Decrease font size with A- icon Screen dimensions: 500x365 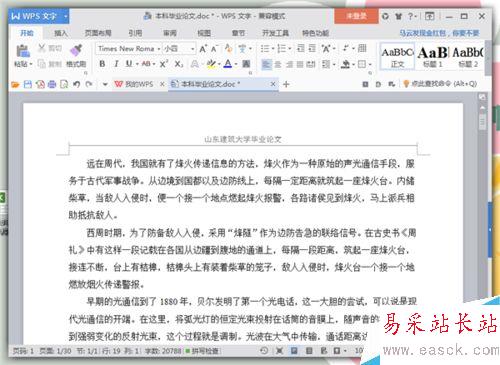[x=214, y=49]
